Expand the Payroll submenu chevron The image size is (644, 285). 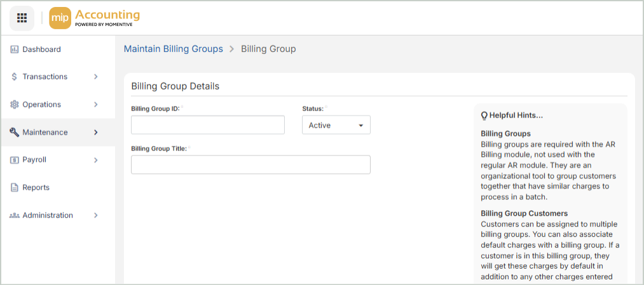click(x=96, y=160)
